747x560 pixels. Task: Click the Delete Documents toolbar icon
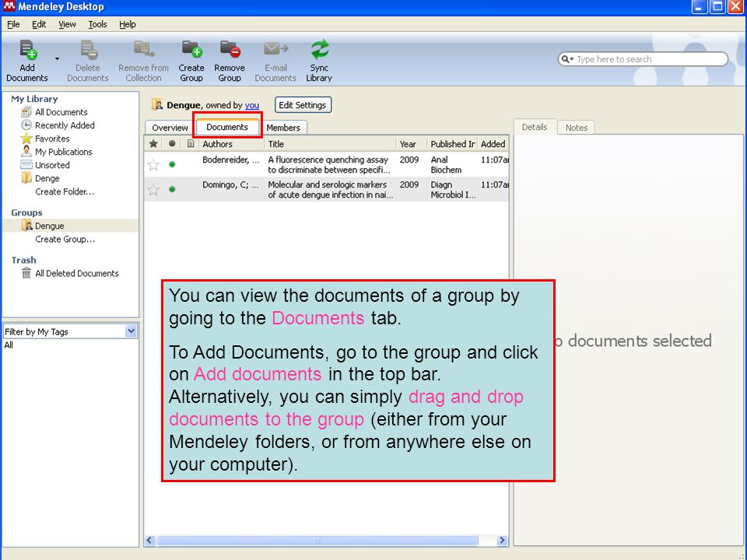coord(88,50)
